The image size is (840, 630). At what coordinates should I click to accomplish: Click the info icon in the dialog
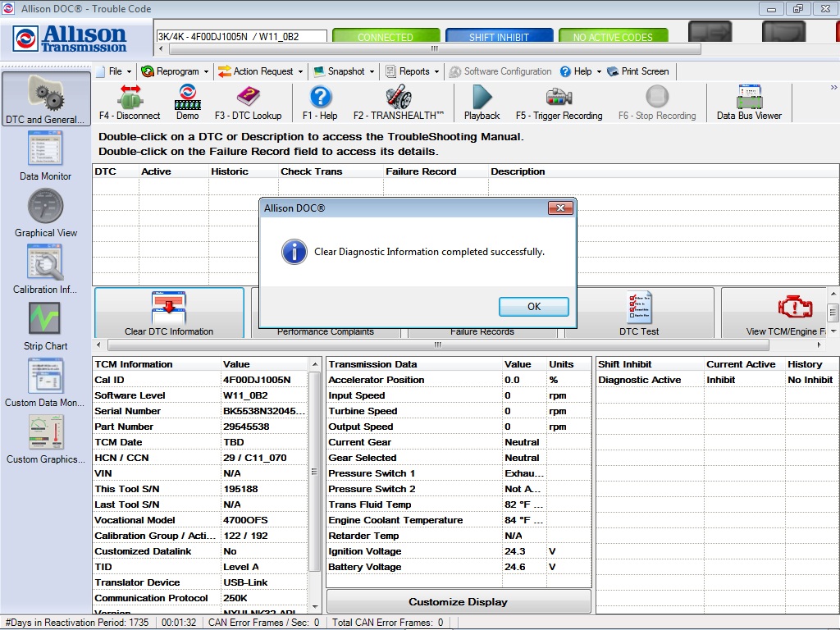click(294, 252)
